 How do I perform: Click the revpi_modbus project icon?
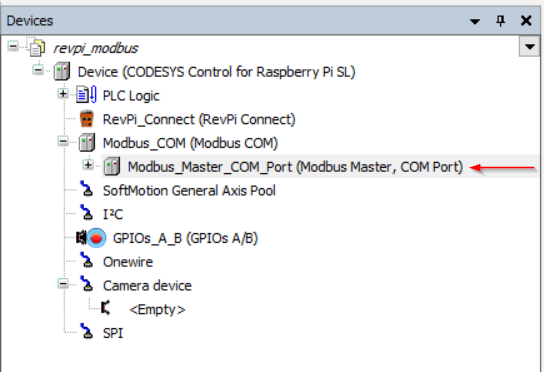pos(36,48)
